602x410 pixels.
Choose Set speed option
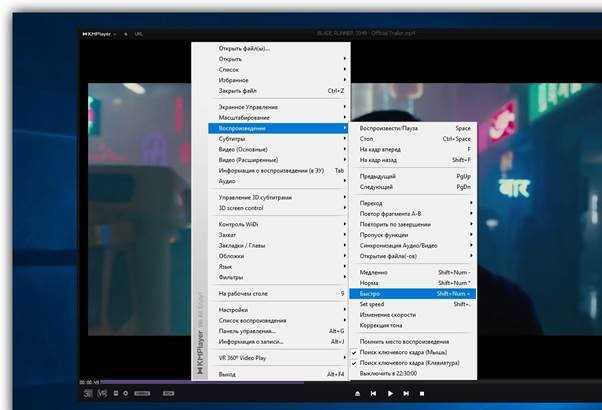413,304
